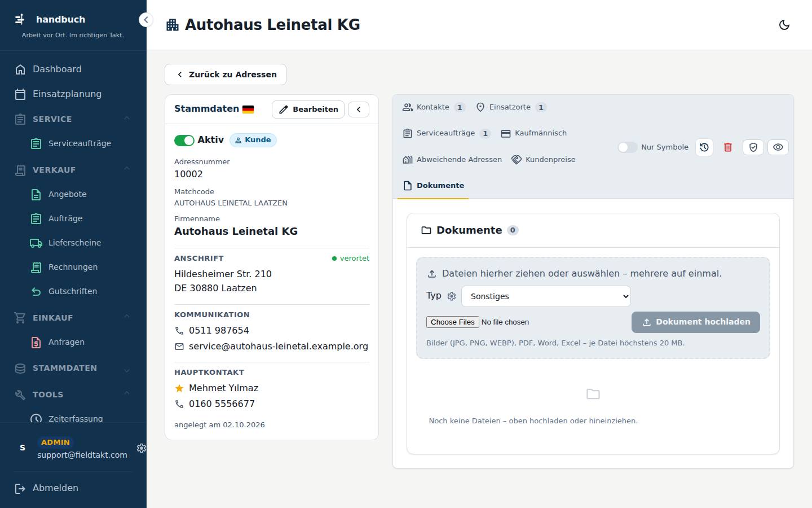
Task: Click Abmelden to log out
Action: (73, 488)
